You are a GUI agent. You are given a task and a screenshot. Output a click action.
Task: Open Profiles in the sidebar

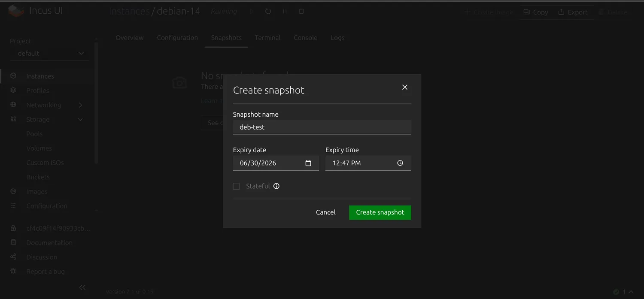38,91
